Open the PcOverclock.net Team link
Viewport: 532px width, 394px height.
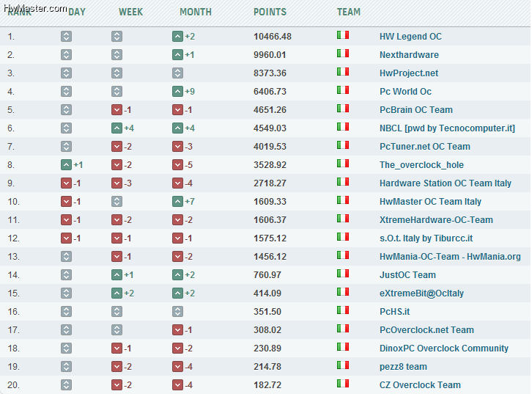426,330
